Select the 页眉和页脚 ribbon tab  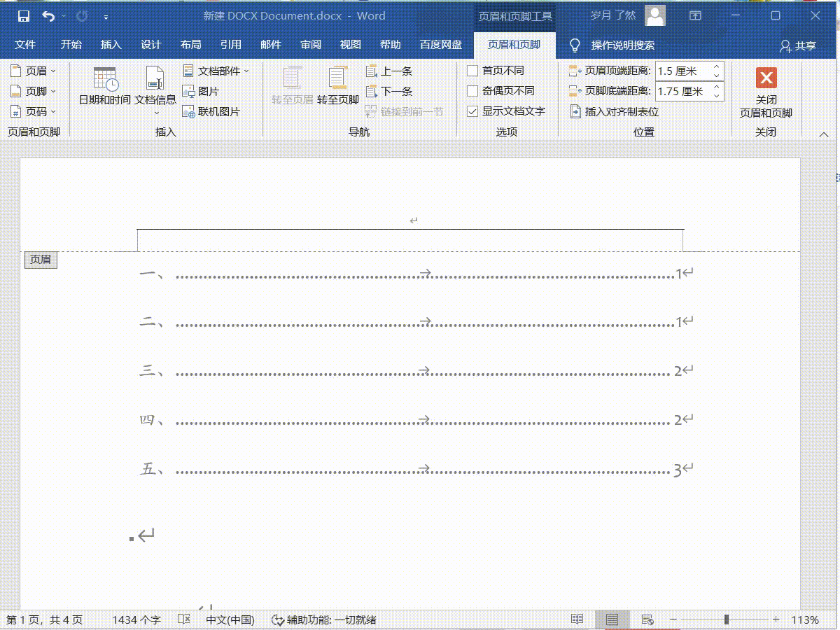[514, 45]
